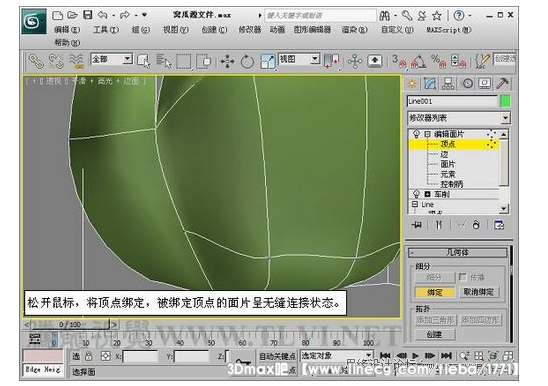The image size is (548, 386).
Task: Click the 自动关键点 button
Action: pyautogui.click(x=277, y=356)
